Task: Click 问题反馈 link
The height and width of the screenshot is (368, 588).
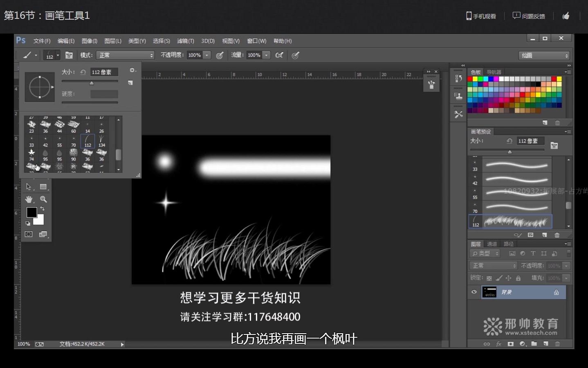Action: click(529, 16)
